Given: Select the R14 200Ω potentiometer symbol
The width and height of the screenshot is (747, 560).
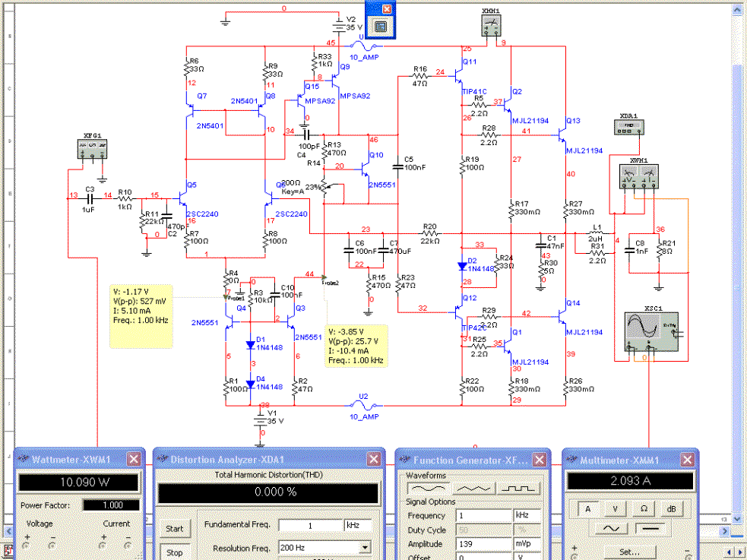Looking at the screenshot, I should coord(324,188).
